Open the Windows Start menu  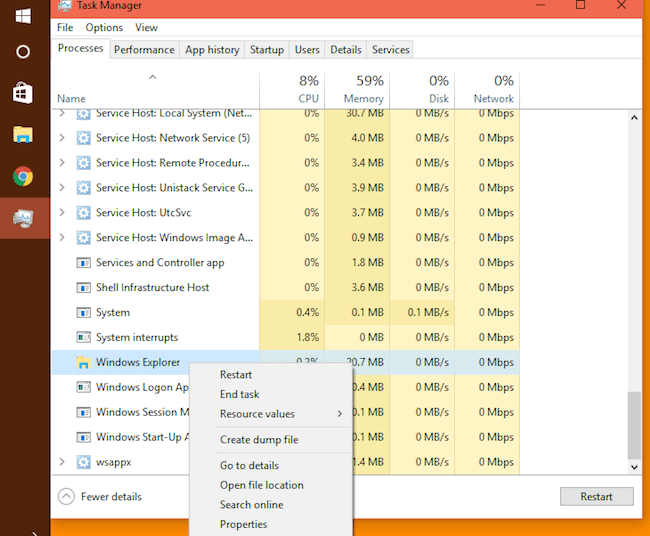point(23,16)
